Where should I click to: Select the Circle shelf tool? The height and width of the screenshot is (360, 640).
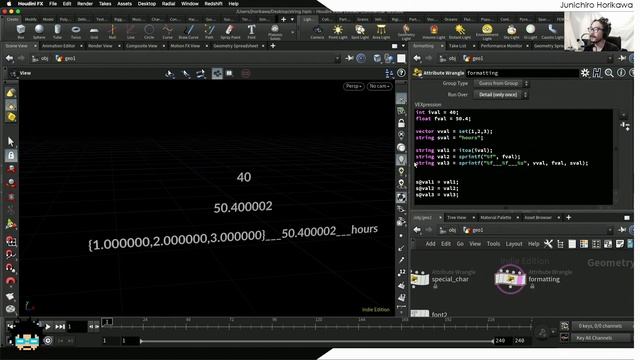pyautogui.click(x=149, y=31)
